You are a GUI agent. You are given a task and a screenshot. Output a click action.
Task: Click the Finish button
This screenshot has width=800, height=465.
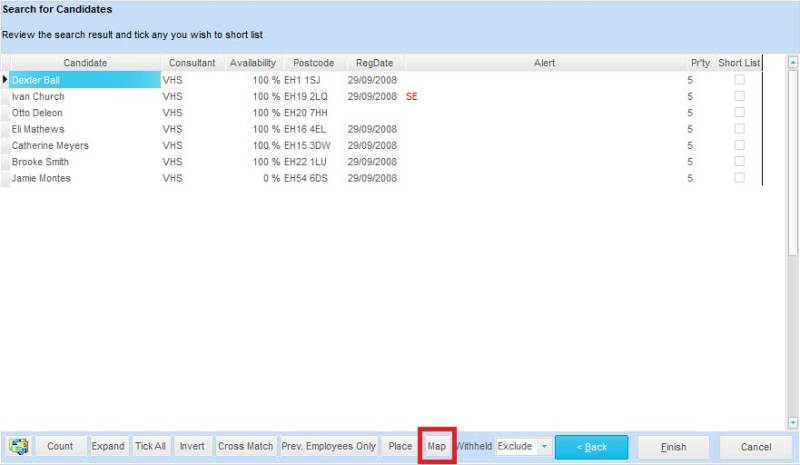click(x=673, y=447)
